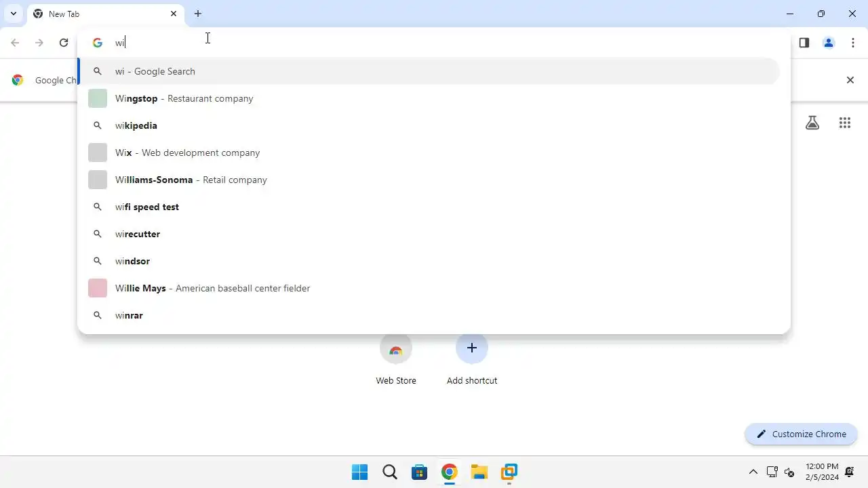This screenshot has width=868, height=488.
Task: Go forward with the forward arrow
Action: click(39, 43)
